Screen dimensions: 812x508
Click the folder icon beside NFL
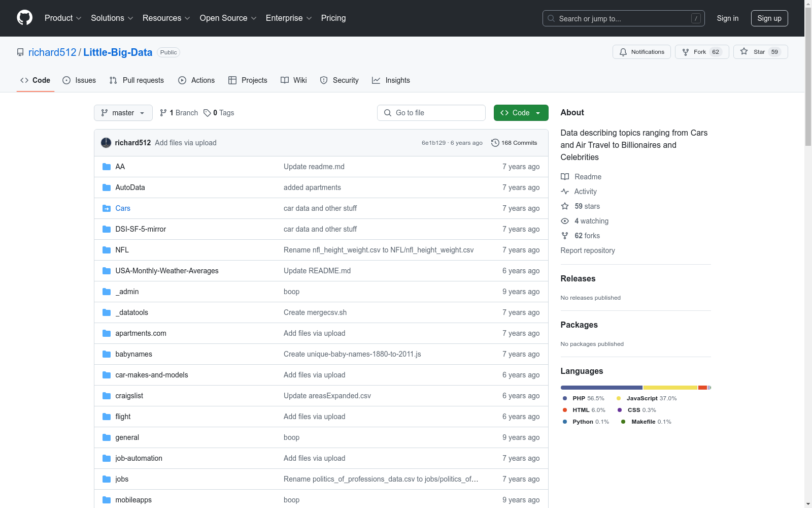pos(107,250)
